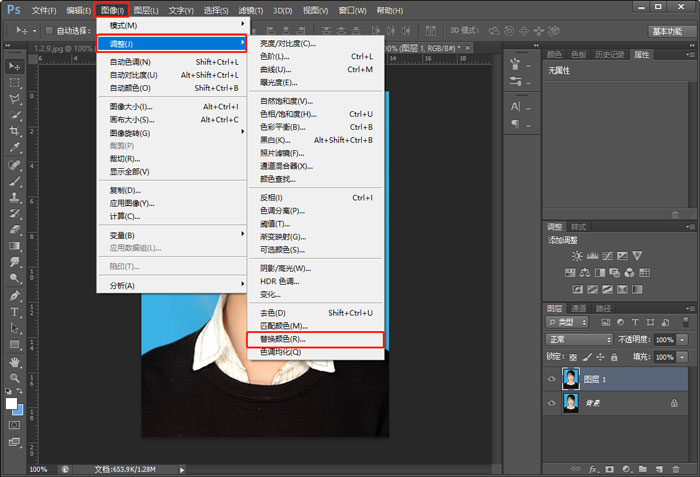Click 图像大小(I)... menu entry
The width and height of the screenshot is (700, 477).
pyautogui.click(x=131, y=106)
